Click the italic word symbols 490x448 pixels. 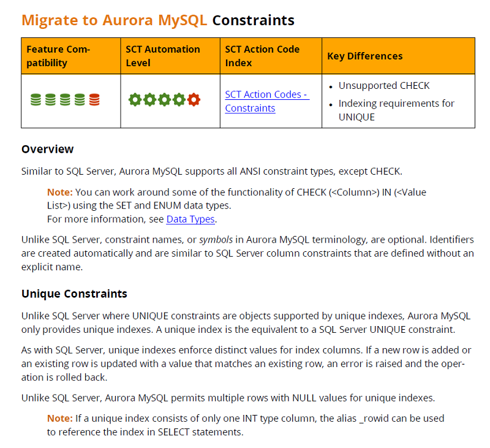[x=216, y=240]
